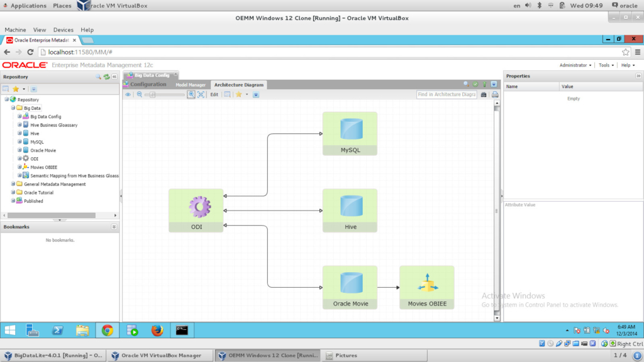Collapse the Repository root node
The image size is (644, 362).
6,99
